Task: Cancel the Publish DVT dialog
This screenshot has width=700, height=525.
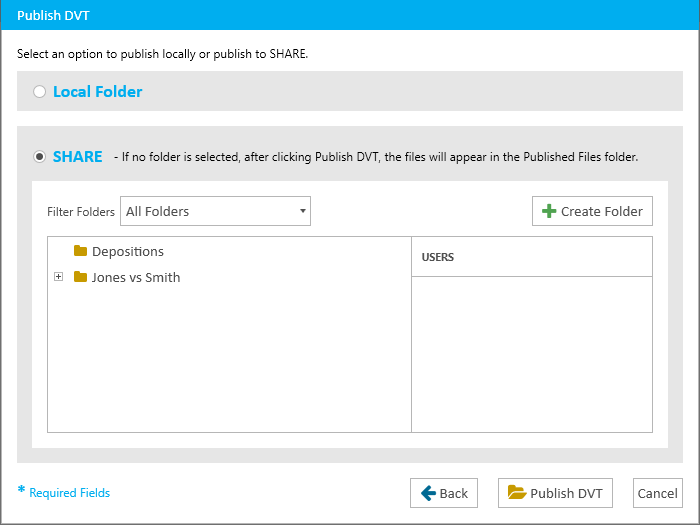Action: click(658, 493)
